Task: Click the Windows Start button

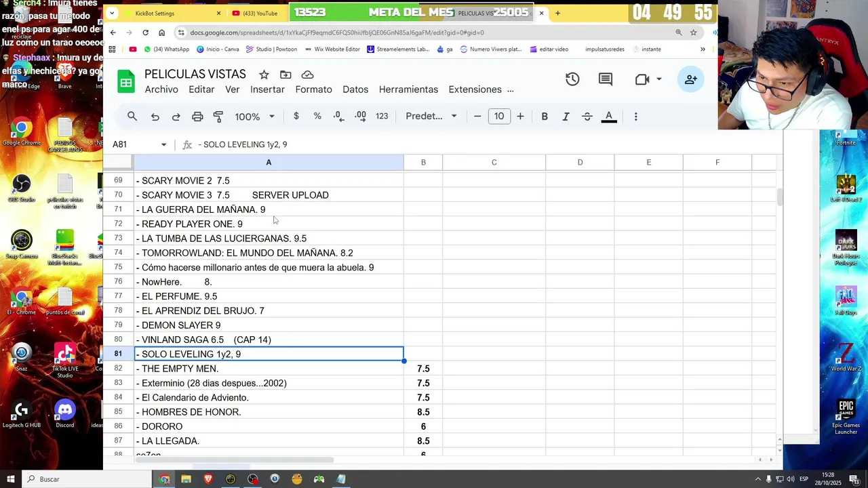Action: pos(12,479)
